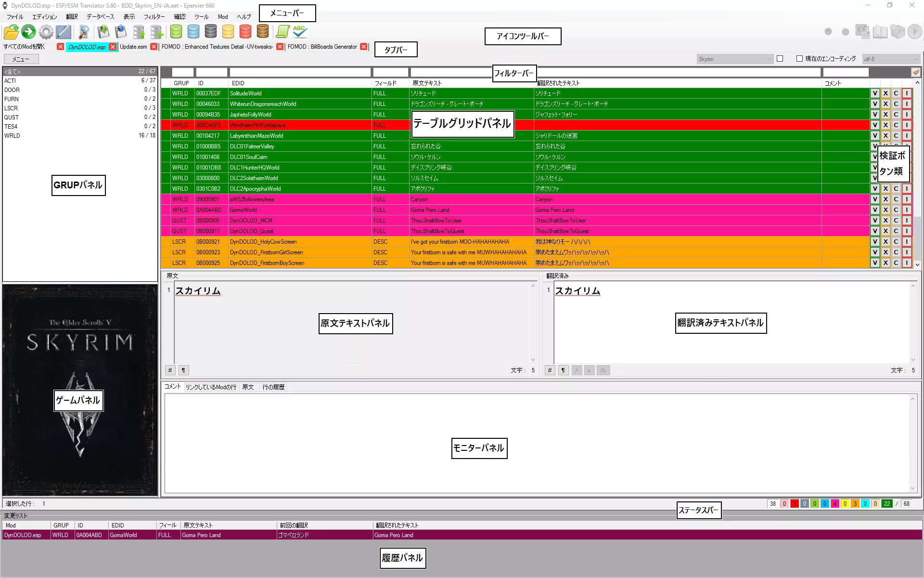Click the yellow database icon

click(x=228, y=32)
